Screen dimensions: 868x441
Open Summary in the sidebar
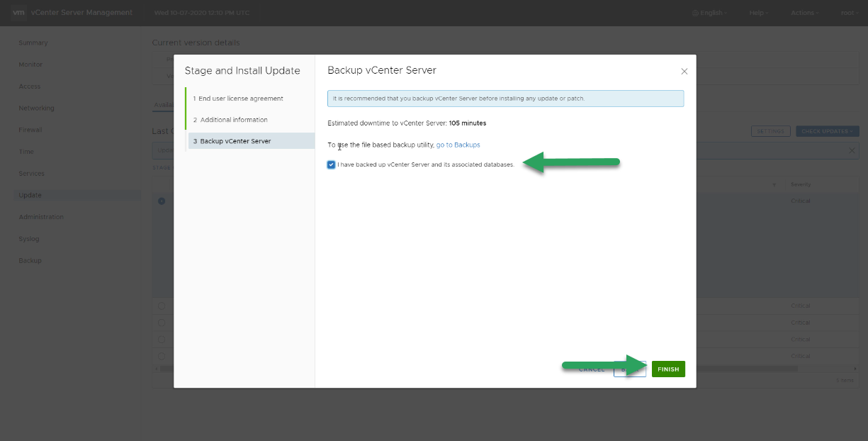tap(33, 43)
